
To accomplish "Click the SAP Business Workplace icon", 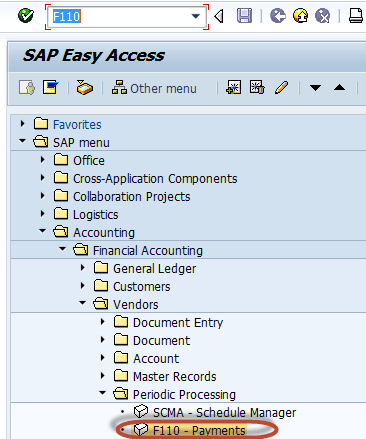I will coord(85,88).
